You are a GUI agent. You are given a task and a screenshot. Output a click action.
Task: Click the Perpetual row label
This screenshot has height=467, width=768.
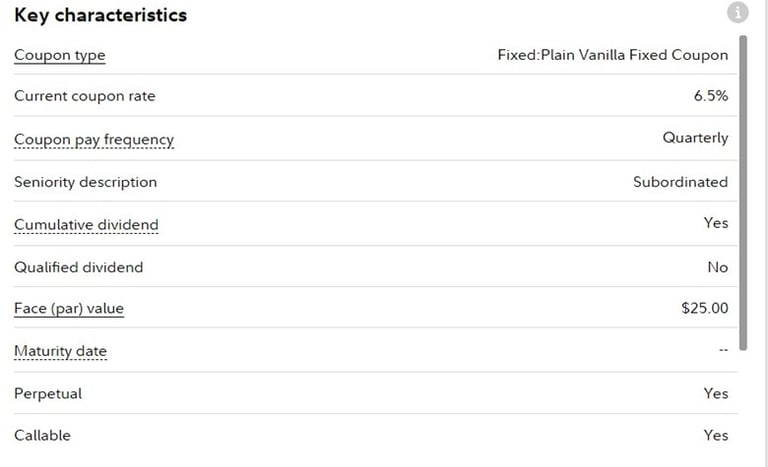[x=48, y=393]
